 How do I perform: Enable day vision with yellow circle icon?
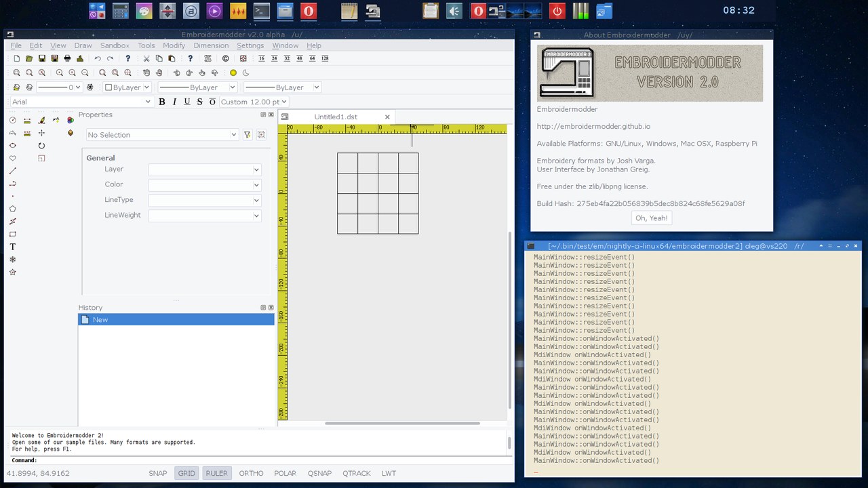[x=233, y=73]
